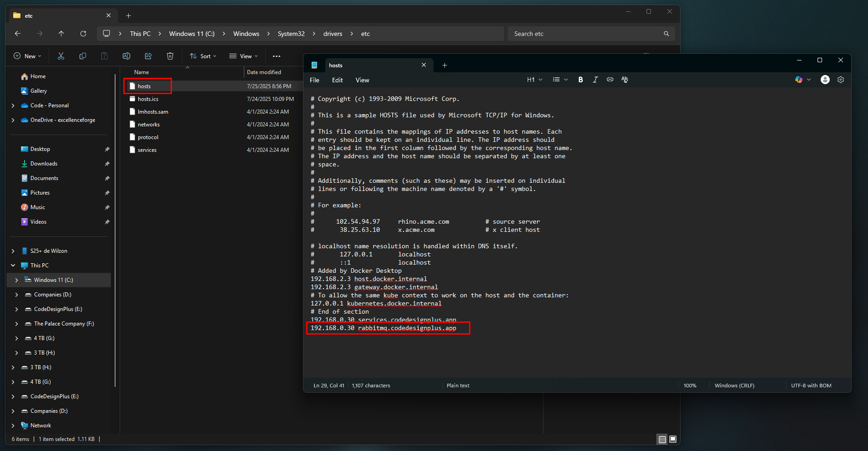The width and height of the screenshot is (868, 451).
Task: Expand S25+ de Wilzon node
Action: pos(13,251)
